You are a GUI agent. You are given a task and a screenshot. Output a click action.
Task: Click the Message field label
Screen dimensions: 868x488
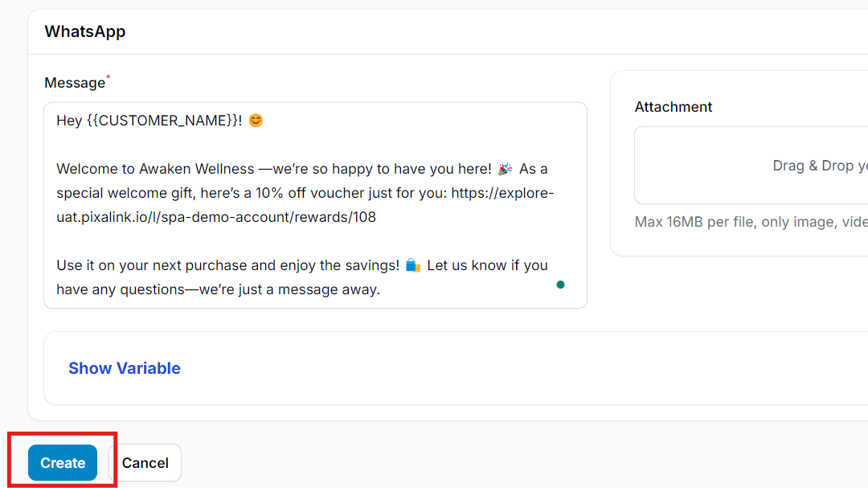75,83
